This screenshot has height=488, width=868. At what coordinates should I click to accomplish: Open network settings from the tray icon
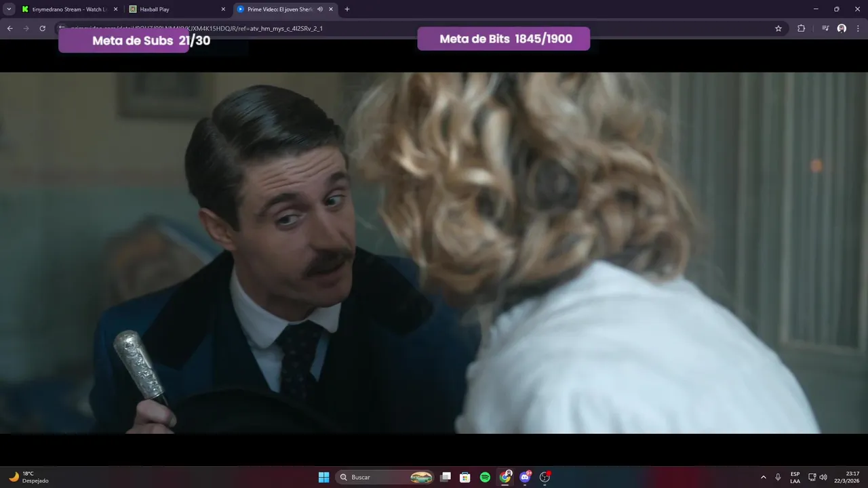(x=812, y=477)
